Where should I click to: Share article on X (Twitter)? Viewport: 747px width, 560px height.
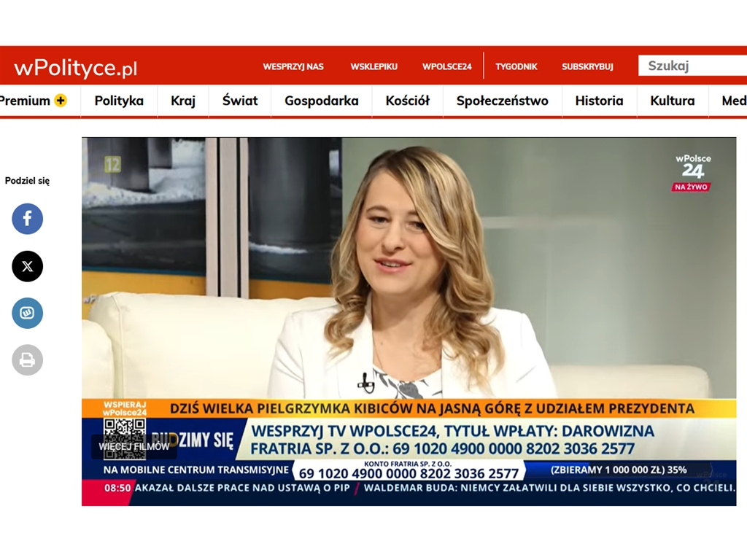click(x=27, y=266)
